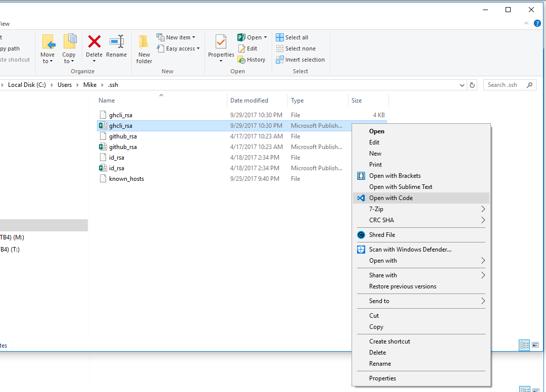This screenshot has width=546, height=392.
Task: Click Scan with Windows Defender
Action: (421, 250)
